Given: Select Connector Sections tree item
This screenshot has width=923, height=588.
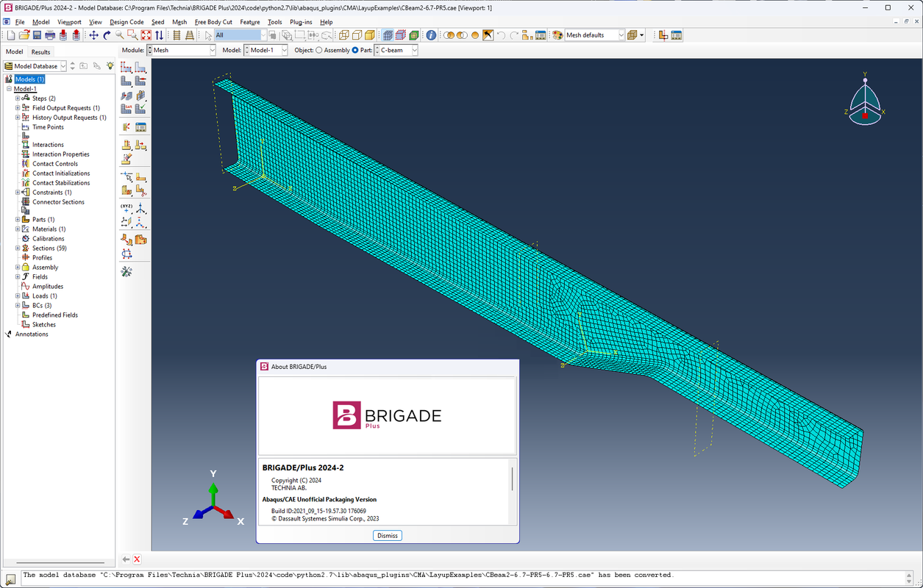Looking at the screenshot, I should coord(58,202).
